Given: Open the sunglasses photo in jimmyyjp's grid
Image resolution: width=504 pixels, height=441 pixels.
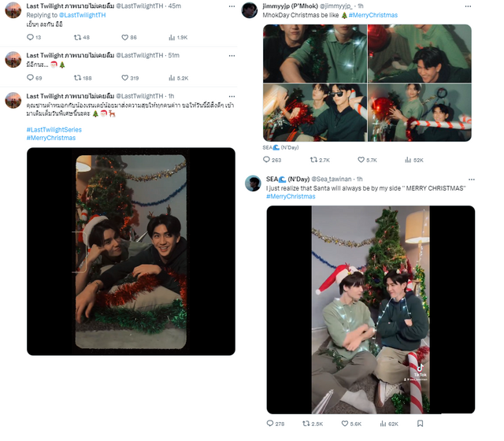Looking at the screenshot, I should 315,113.
